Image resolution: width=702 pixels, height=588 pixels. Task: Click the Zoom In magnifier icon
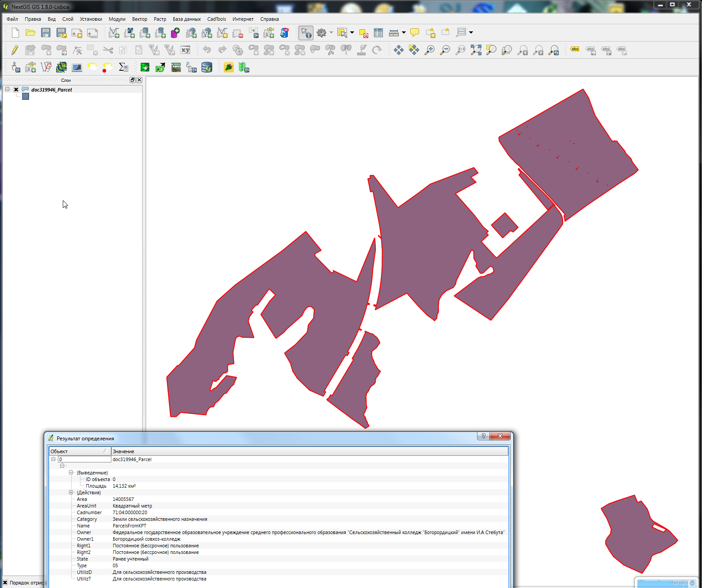429,50
